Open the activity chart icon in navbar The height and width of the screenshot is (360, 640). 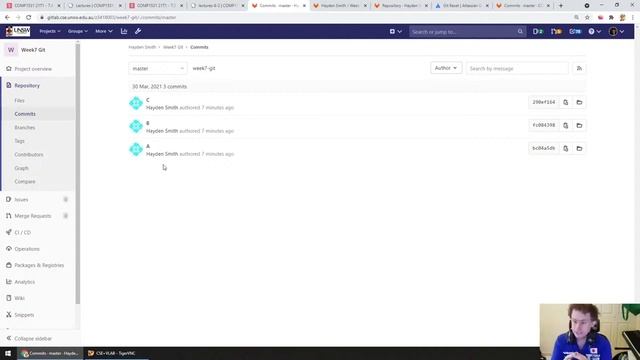point(124,31)
